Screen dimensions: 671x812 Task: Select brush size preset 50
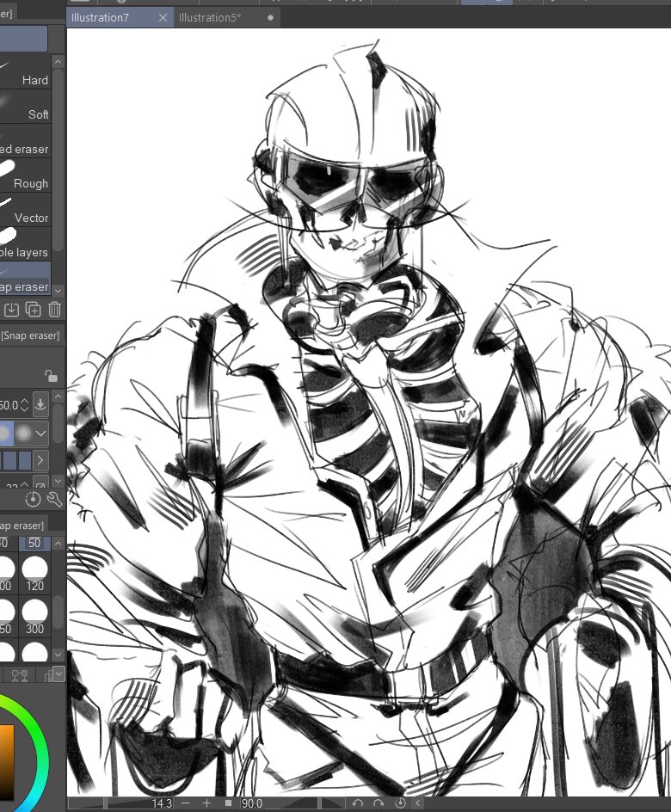(x=34, y=544)
